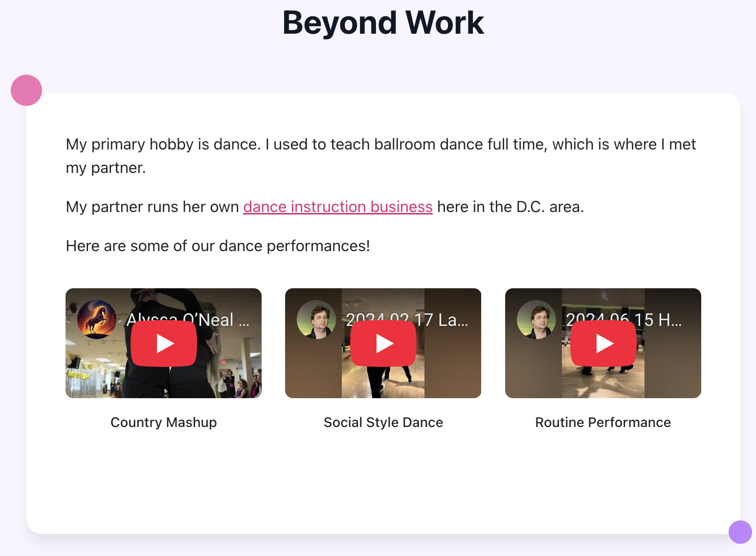Select the YouTube play icon on first video
Image resolution: width=756 pixels, height=556 pixels.
pyautogui.click(x=163, y=342)
